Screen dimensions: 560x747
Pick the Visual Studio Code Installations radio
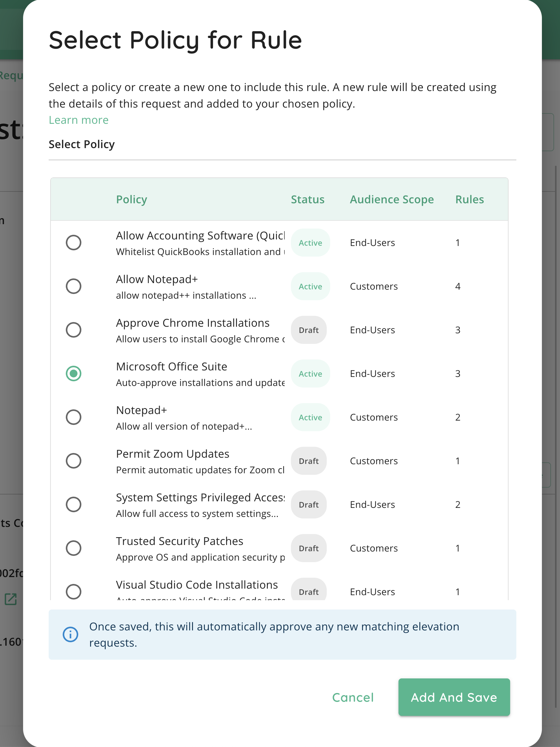coord(73,591)
